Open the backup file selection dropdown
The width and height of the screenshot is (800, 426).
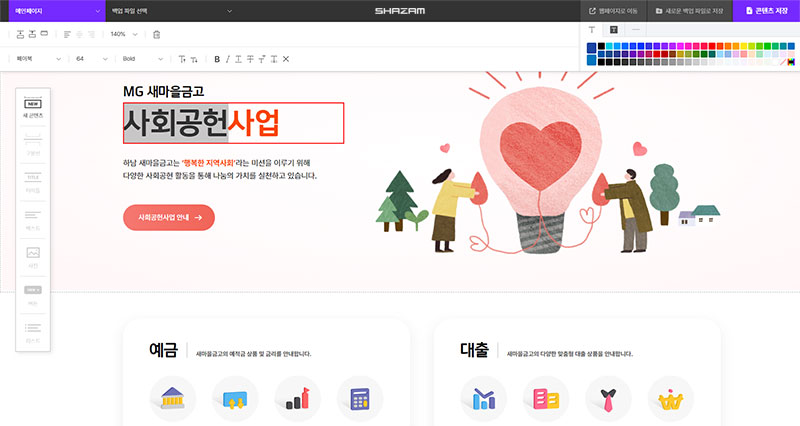[172, 11]
